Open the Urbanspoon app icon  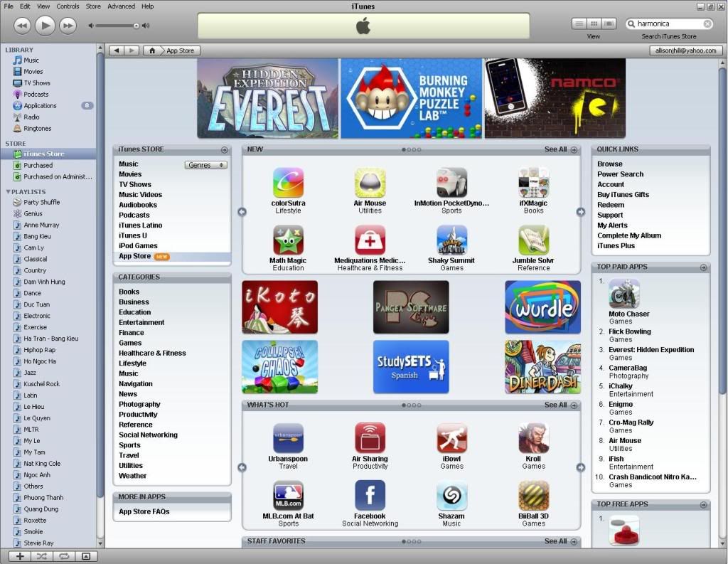point(288,438)
